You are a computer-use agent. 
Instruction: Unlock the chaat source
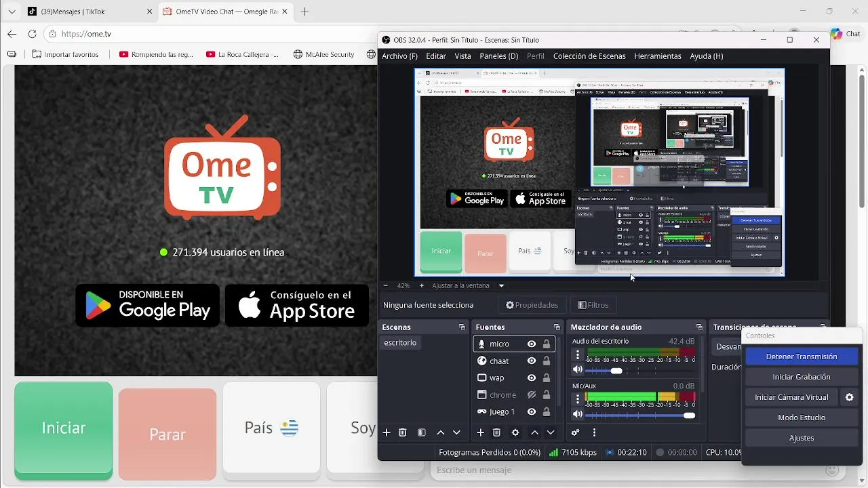[x=547, y=361]
